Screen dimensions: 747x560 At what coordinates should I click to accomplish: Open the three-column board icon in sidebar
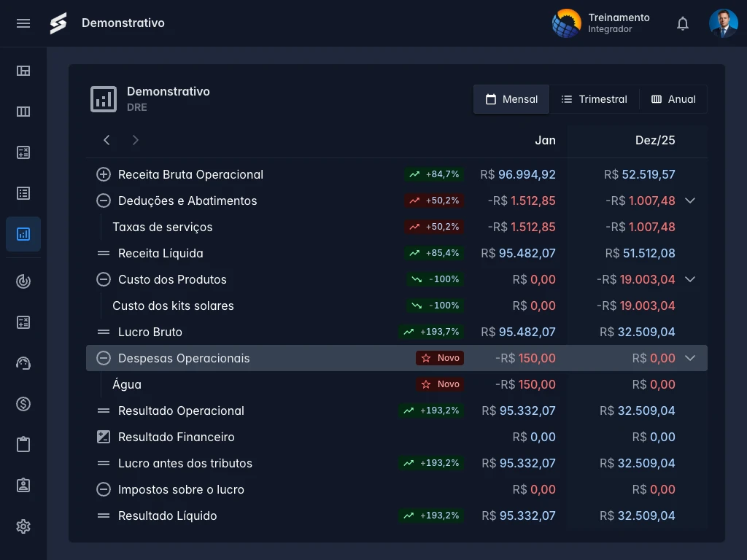click(x=23, y=112)
